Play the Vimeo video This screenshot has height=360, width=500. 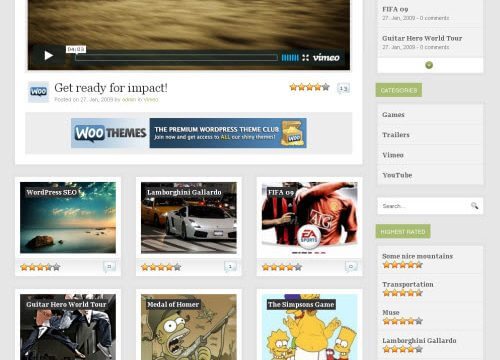[49, 55]
